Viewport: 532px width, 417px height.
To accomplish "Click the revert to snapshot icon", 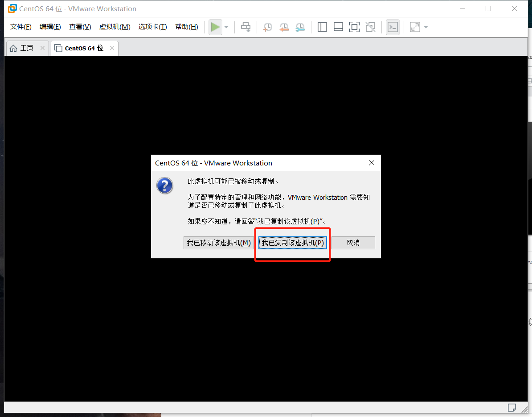I will pos(284,27).
